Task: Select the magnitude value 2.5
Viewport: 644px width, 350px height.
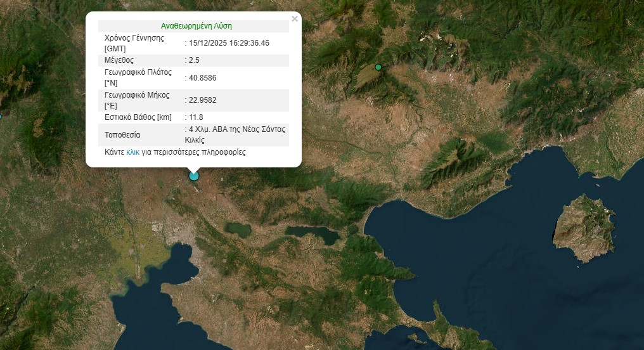Action: (x=194, y=60)
